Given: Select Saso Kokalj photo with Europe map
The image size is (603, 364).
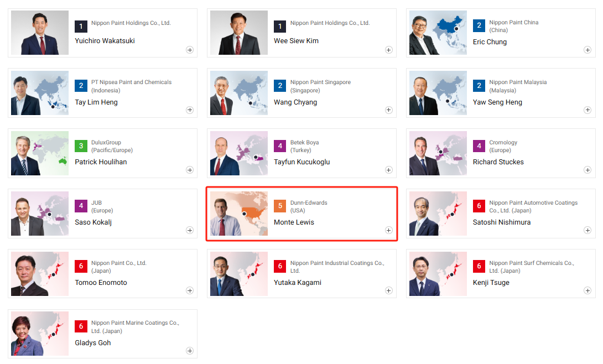Looking at the screenshot, I should pos(40,214).
